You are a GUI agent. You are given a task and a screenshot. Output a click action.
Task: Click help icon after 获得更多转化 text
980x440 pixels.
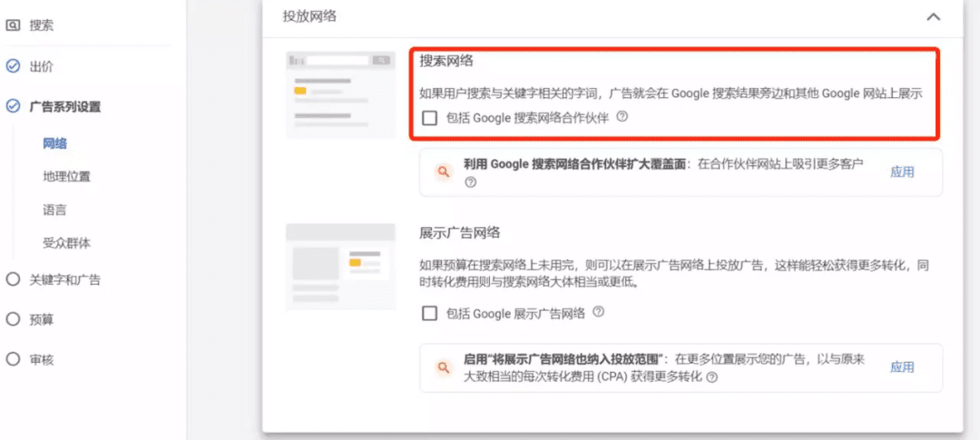point(711,377)
